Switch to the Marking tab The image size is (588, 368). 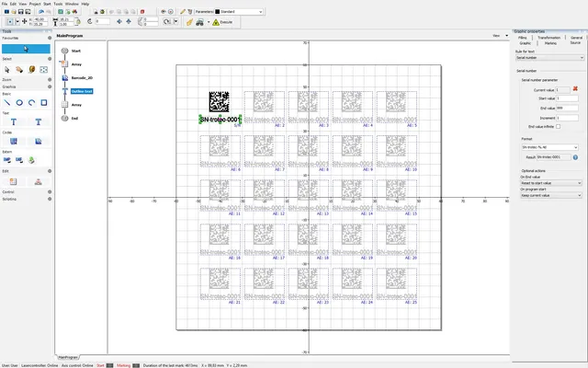pos(549,42)
